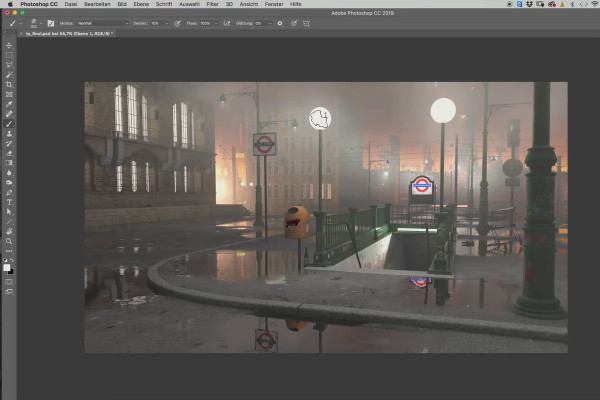
Task: Open smoothing options gear
Action: [x=280, y=23]
